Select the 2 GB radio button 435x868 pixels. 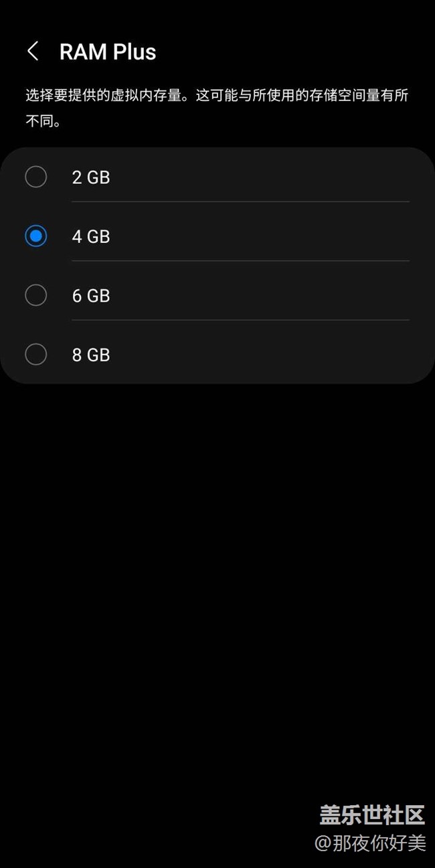(x=36, y=177)
